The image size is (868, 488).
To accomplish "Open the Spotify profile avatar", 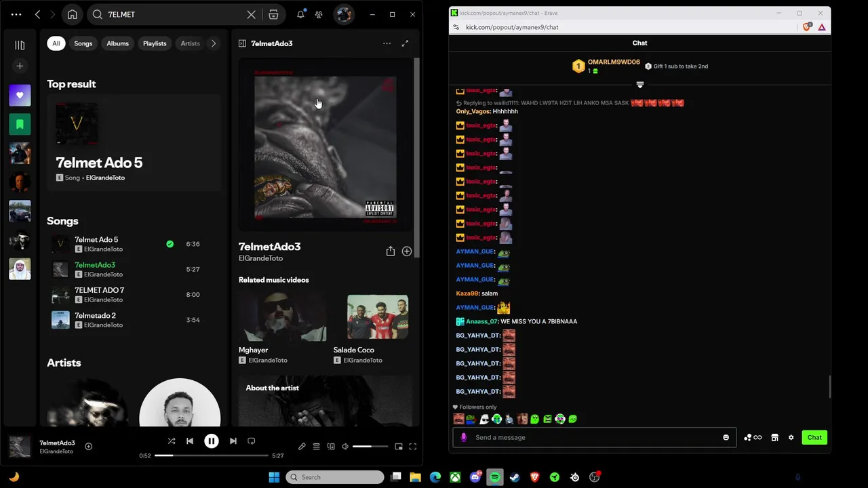I will coord(344,14).
